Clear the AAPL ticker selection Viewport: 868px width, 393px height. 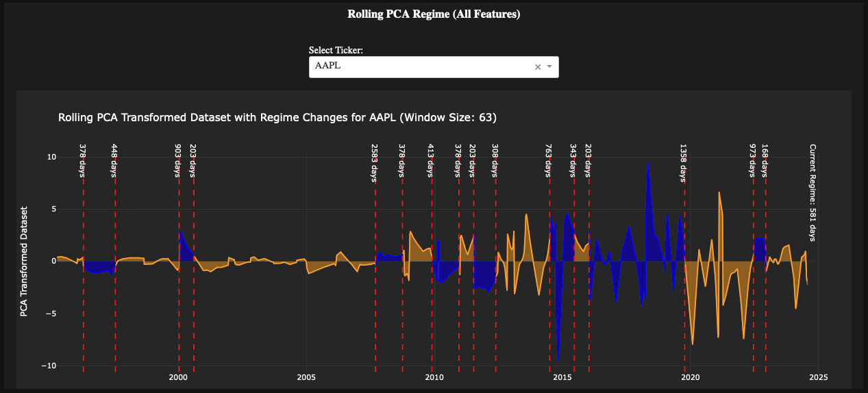point(538,66)
